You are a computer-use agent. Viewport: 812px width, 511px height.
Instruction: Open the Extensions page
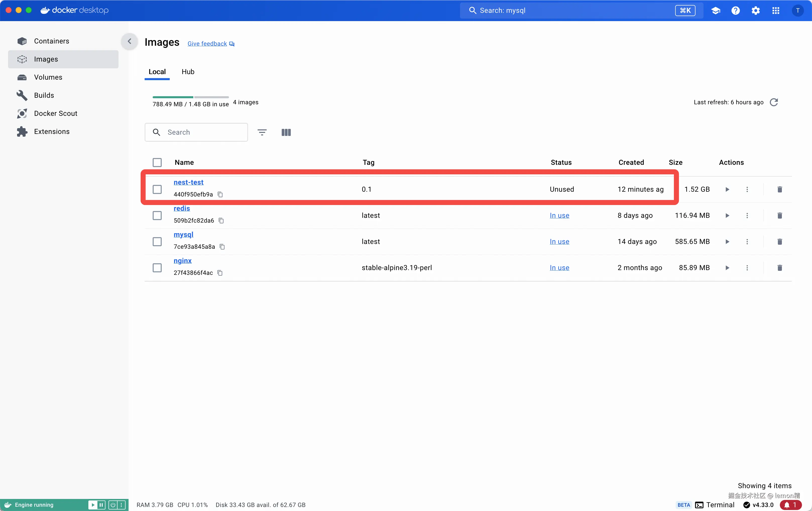[63, 131]
